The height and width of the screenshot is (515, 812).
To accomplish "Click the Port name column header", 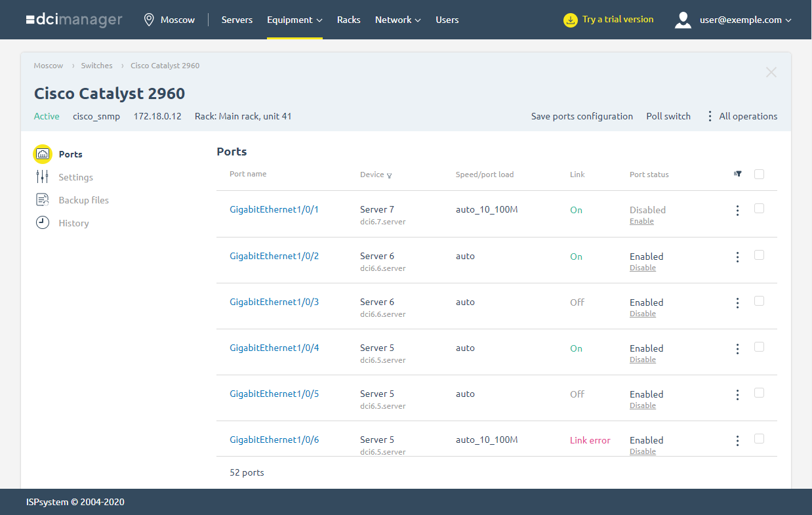I will pos(248,174).
